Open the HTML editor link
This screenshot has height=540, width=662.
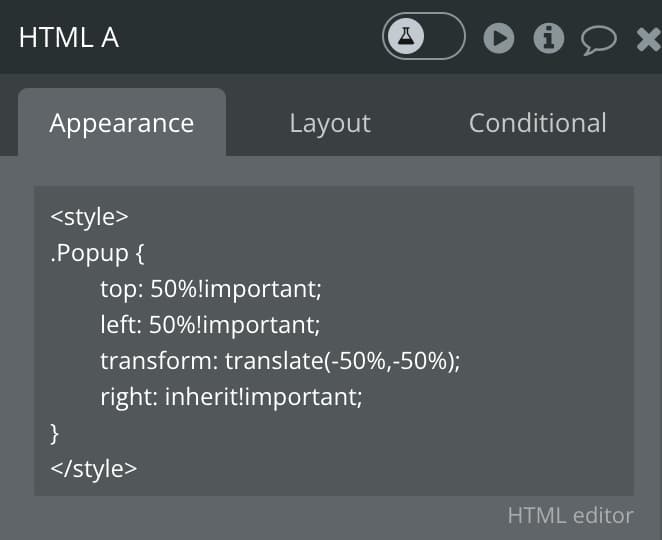pos(570,516)
